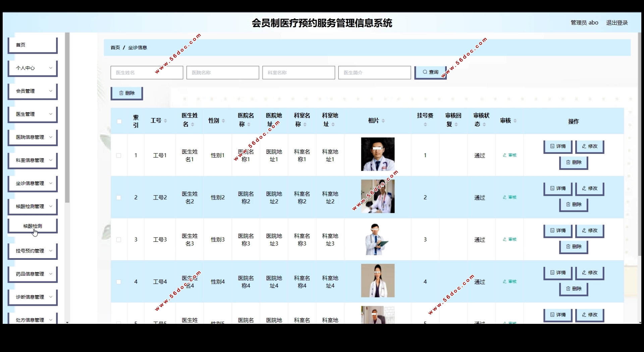Collapse 核酸检测管理 sidebar menu
Image resolution: width=644 pixels, height=352 pixels.
[x=33, y=207]
